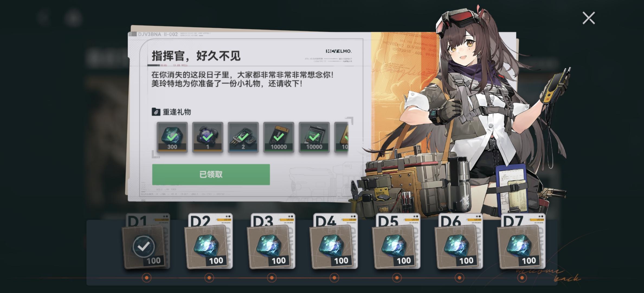Screen dimensions: 644x293
Task: Tap the D7 final day reward card
Action: click(522, 241)
